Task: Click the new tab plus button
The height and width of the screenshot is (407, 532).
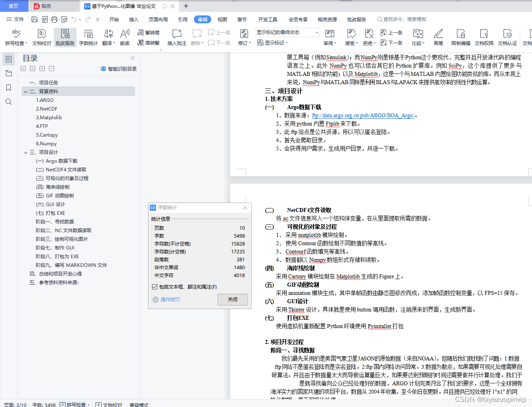Action: point(186,6)
